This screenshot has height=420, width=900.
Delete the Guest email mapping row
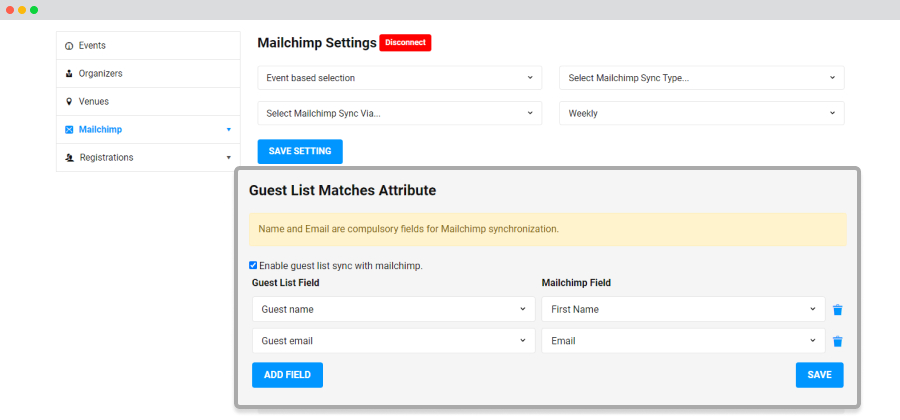tap(837, 341)
